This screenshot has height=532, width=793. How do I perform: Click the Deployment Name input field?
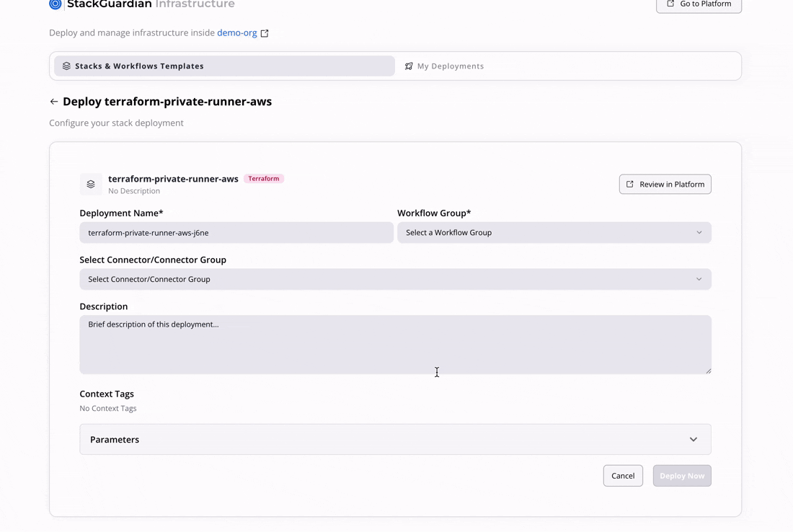(x=236, y=233)
